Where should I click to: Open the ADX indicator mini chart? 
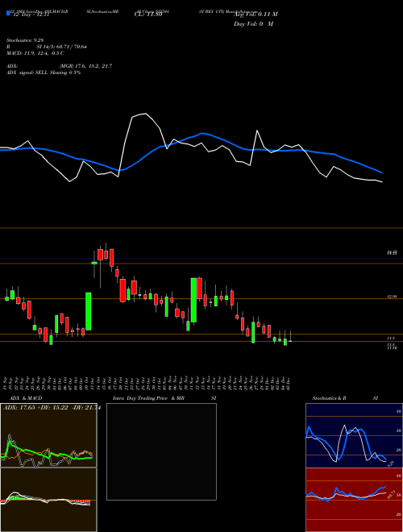pos(48,435)
